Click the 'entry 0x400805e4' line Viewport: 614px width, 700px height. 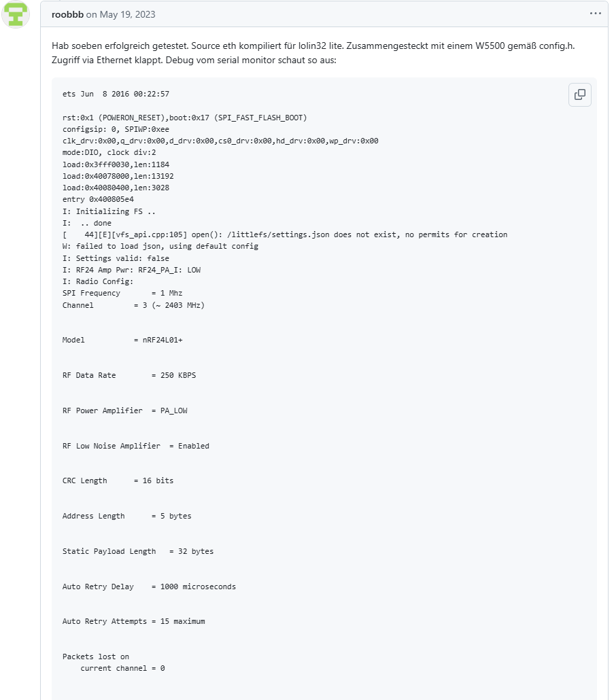(x=98, y=199)
